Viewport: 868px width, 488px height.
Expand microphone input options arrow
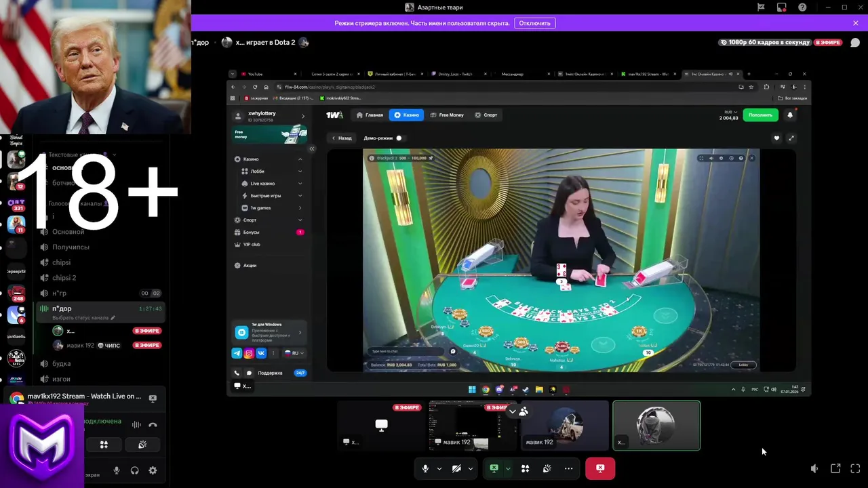point(439,468)
